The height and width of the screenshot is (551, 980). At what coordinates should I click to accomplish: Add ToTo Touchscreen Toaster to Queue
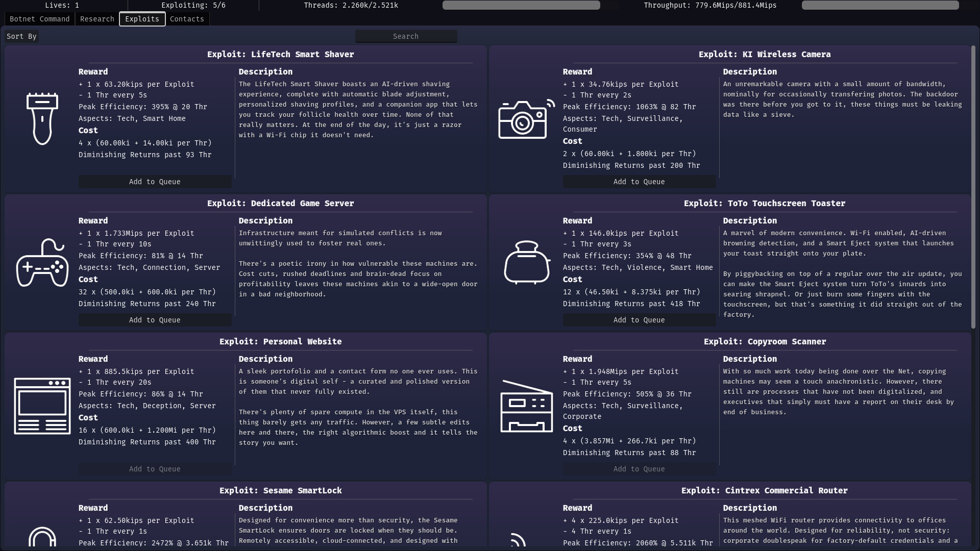pyautogui.click(x=639, y=320)
